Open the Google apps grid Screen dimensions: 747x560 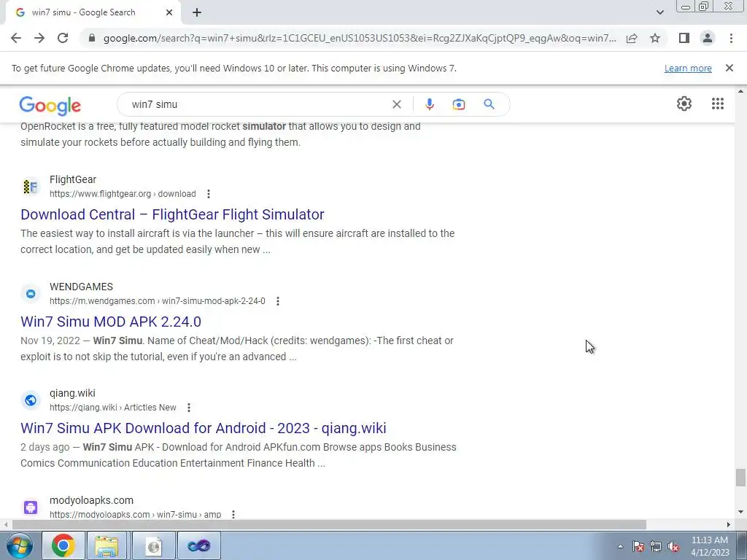point(718,104)
